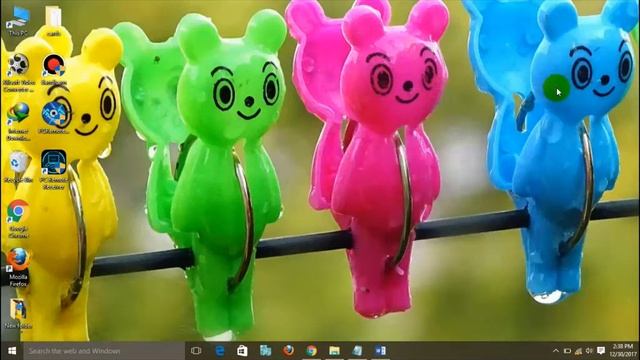Select the Google Chrome desktop shortcut
This screenshot has height=360, width=640.
(x=18, y=219)
